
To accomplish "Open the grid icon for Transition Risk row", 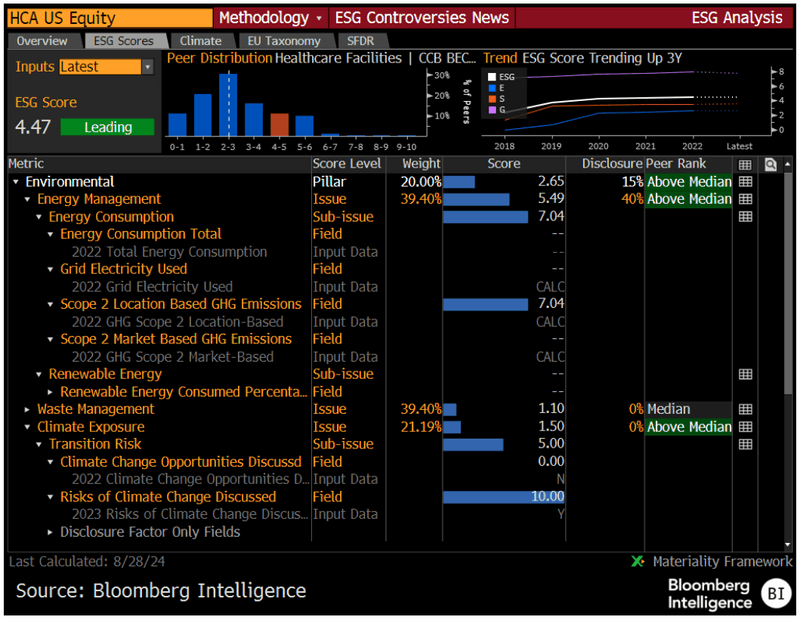I will coord(745,444).
